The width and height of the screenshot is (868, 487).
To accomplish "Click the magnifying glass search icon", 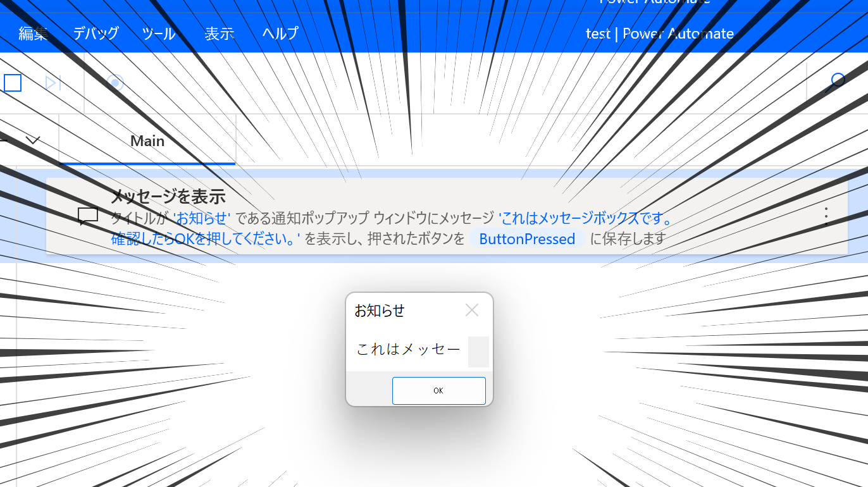I will click(x=836, y=82).
